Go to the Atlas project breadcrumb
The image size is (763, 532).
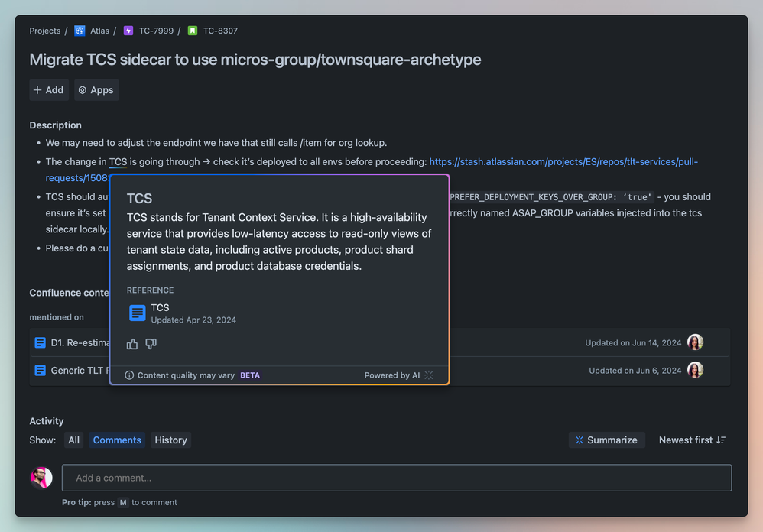(99, 31)
